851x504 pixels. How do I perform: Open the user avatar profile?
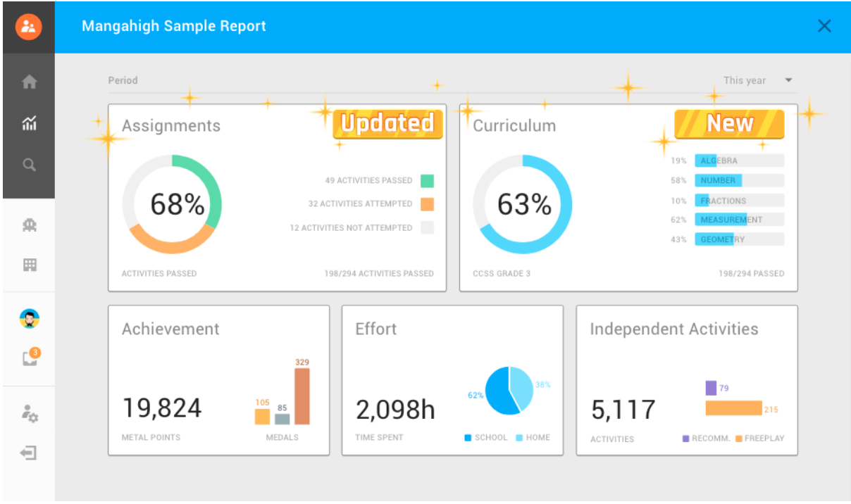point(29,319)
